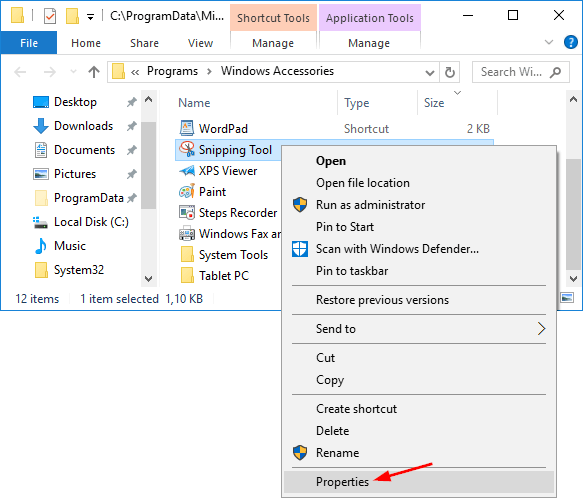Click the System Tools folder icon
Image resolution: width=583 pixels, height=498 pixels.
[x=187, y=254]
